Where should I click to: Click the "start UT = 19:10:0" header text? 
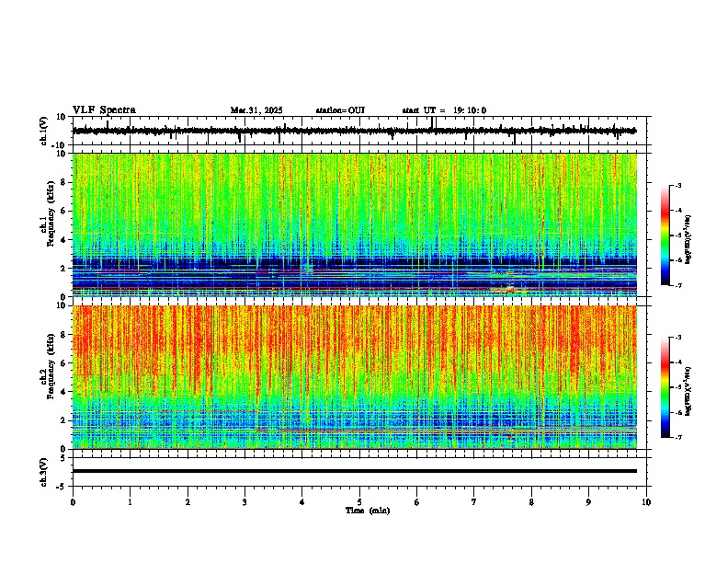click(x=444, y=110)
